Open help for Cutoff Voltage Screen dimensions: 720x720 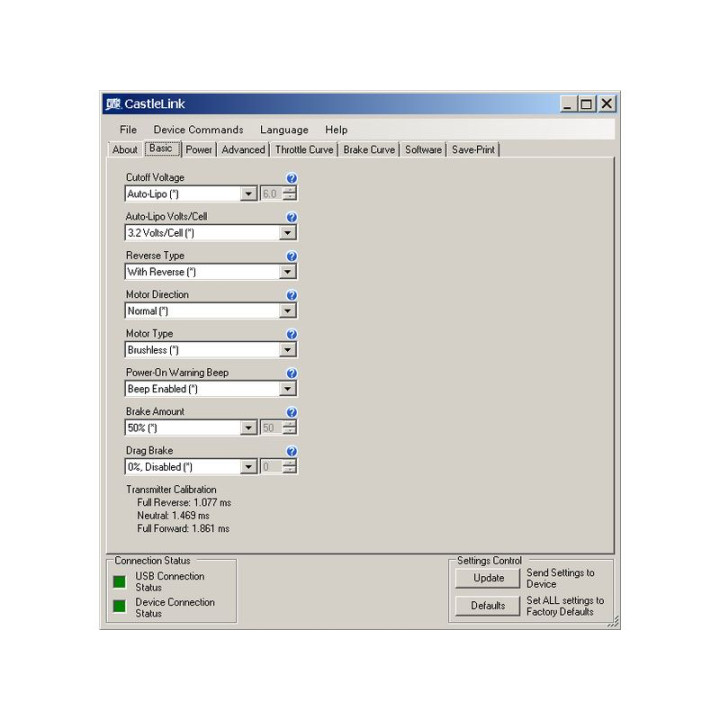[291, 178]
